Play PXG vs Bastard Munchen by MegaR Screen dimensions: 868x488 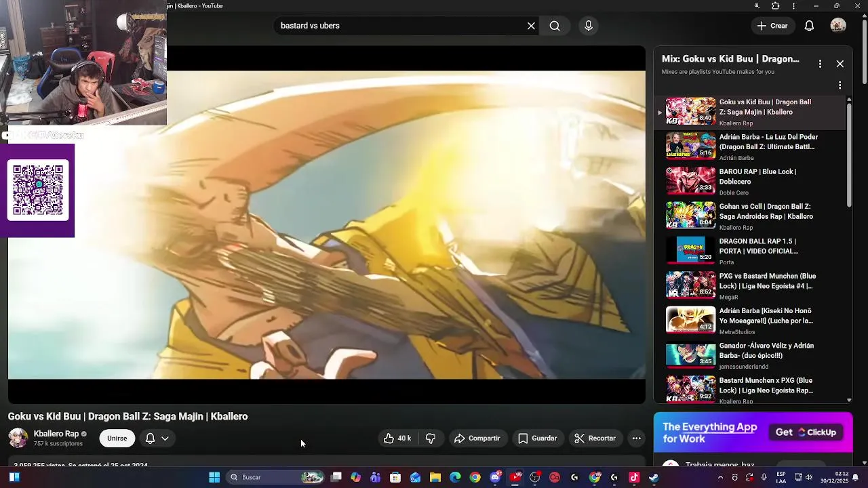coord(749,285)
